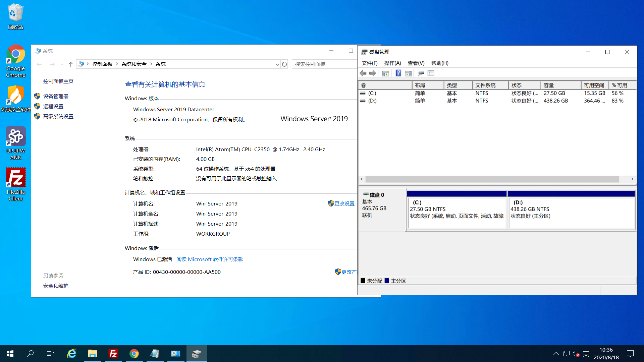Open the settings checklist toolbar icon

tap(431, 73)
